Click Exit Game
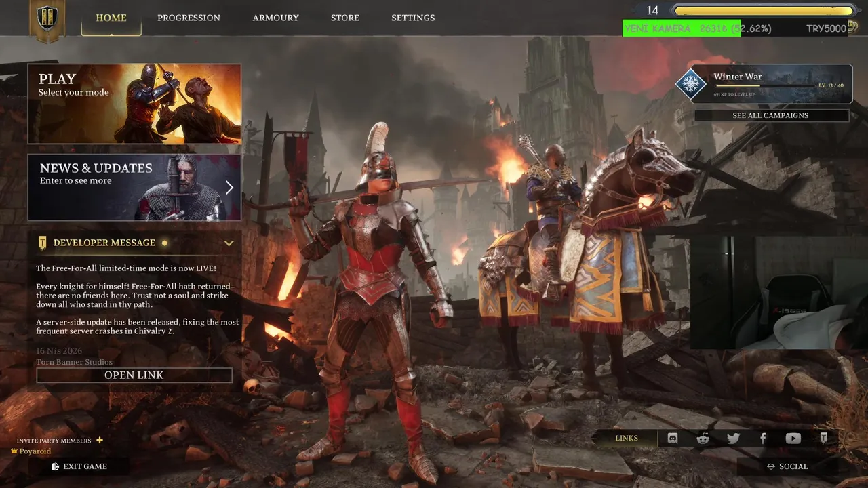This screenshot has width=868, height=488. click(x=79, y=466)
